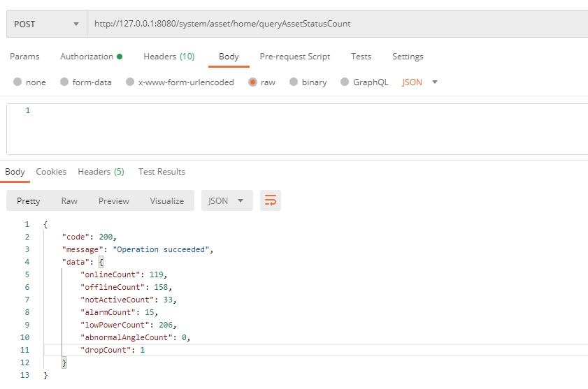588x389 pixels.
Task: Click the request URL input field
Action: click(x=336, y=24)
